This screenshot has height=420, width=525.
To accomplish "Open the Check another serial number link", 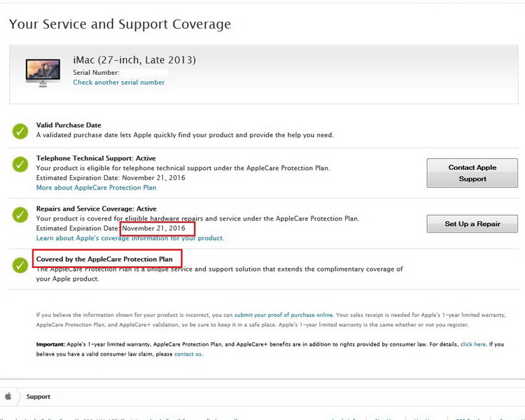I will [x=119, y=83].
